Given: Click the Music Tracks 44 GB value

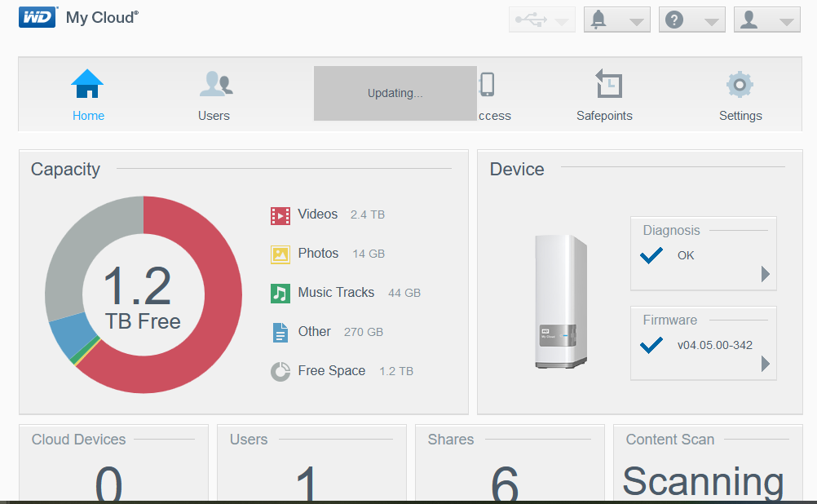Looking at the screenshot, I should (404, 293).
